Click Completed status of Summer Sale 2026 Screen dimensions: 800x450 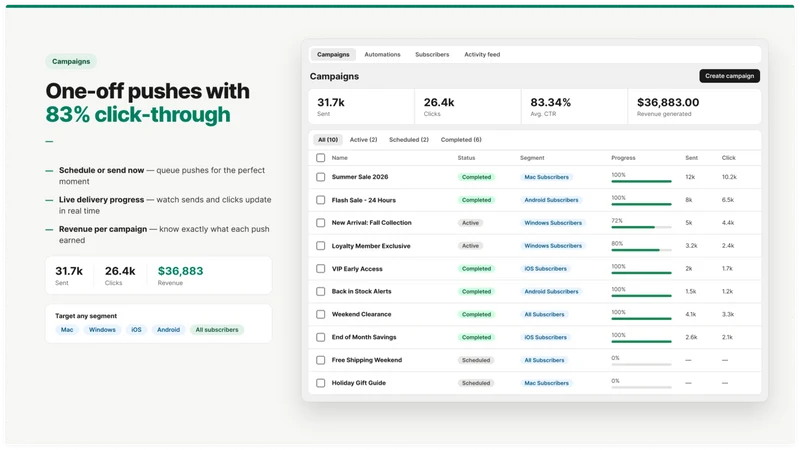click(477, 177)
